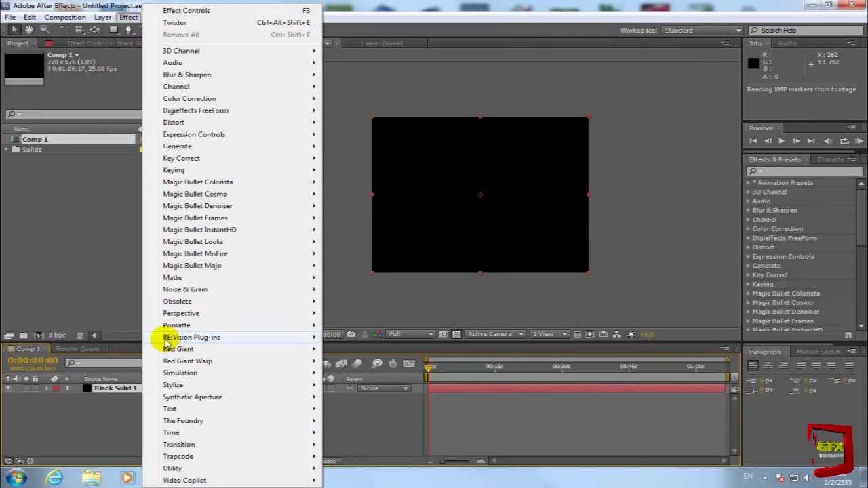Select the Zoom magnifier tool

pos(45,30)
